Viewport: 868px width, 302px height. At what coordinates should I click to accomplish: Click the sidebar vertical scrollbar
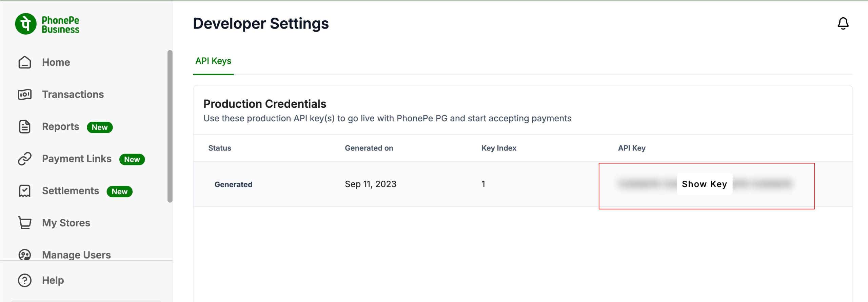pos(170,126)
